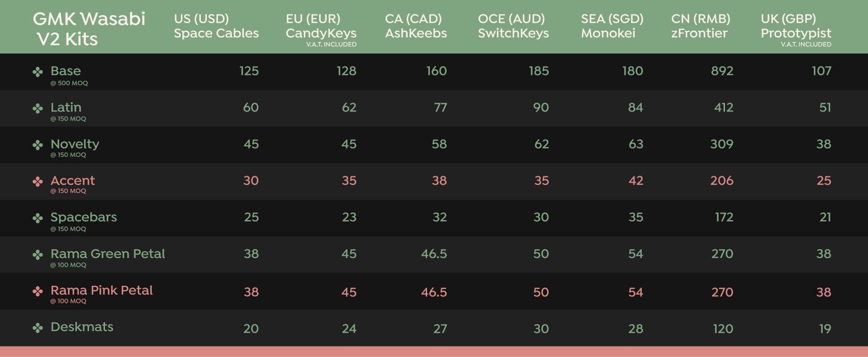Image resolution: width=868 pixels, height=357 pixels.
Task: Select the US (USD) Space Cables header
Action: [x=216, y=26]
